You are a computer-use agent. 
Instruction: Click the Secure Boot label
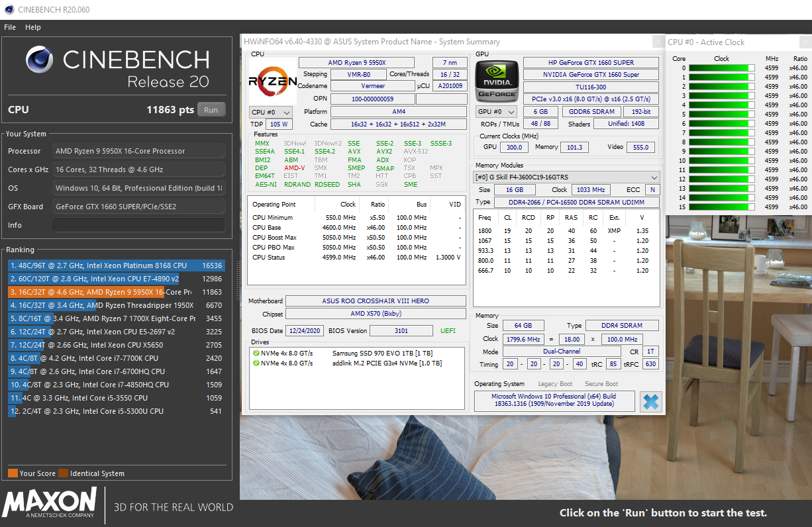click(601, 384)
